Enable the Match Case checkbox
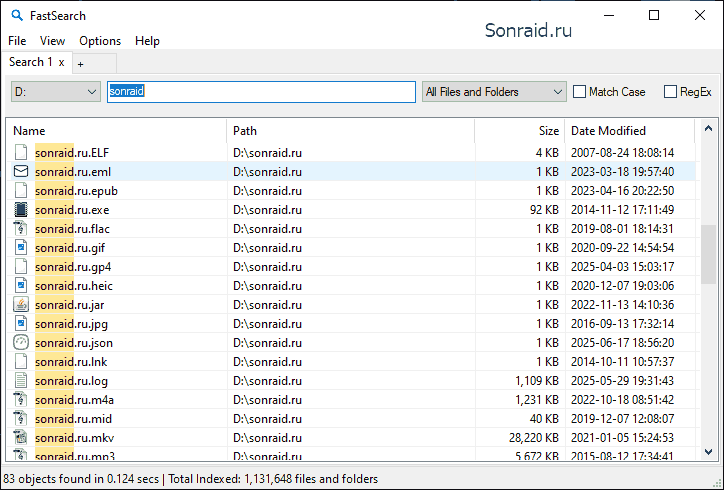Screen dimensions: 724x490 point(579,91)
